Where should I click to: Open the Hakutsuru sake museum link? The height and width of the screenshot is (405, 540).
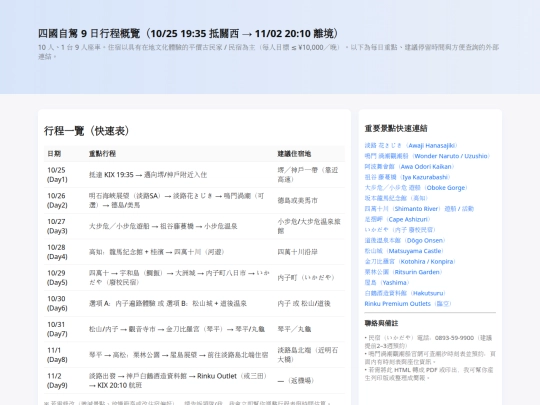click(406, 293)
